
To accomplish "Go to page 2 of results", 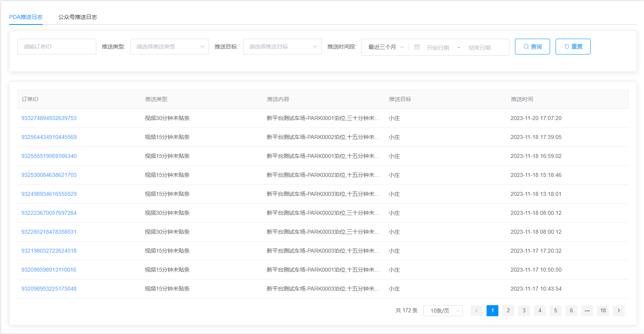I will click(x=508, y=311).
